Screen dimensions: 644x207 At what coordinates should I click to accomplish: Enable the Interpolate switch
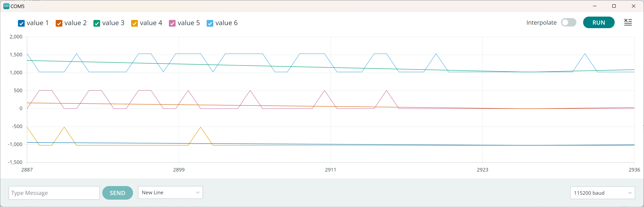tap(569, 22)
